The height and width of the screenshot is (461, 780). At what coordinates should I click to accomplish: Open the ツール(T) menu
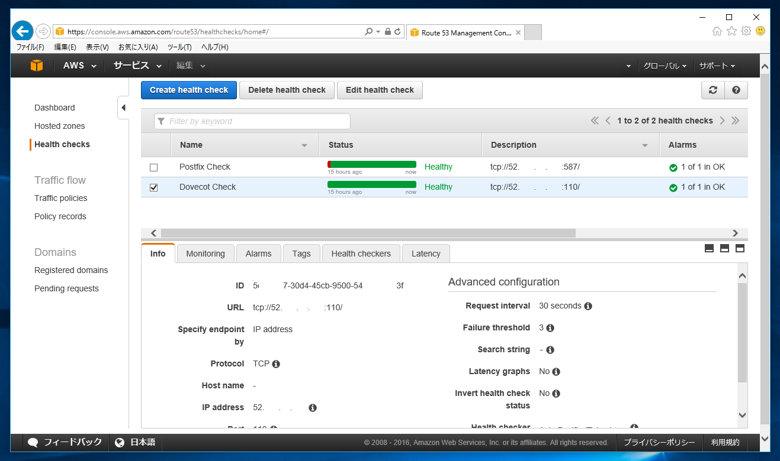[180, 47]
